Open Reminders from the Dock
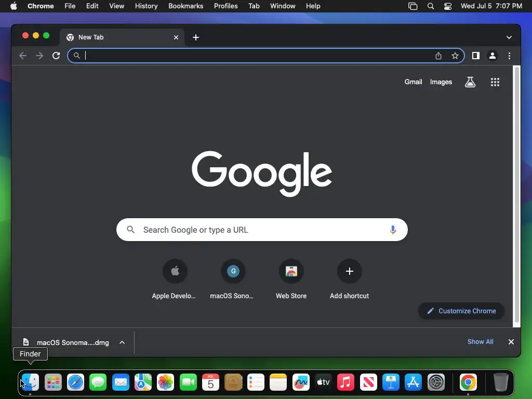 [256, 382]
